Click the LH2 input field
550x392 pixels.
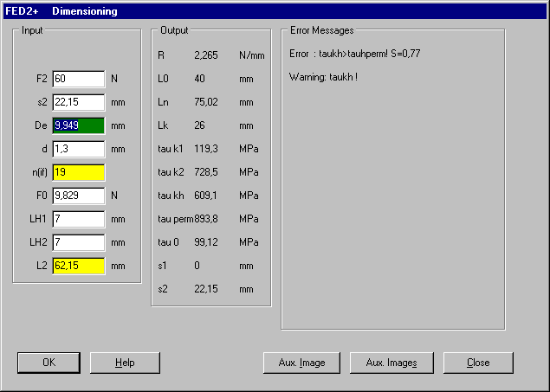(x=78, y=242)
